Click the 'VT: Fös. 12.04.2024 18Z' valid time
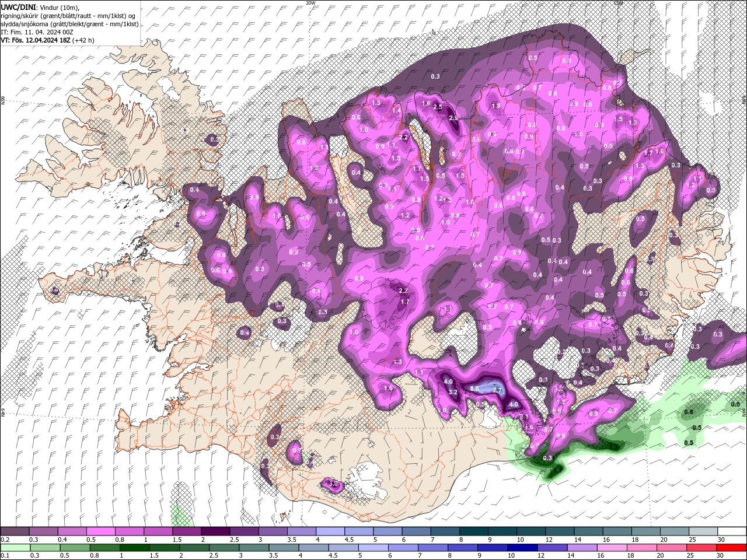The height and width of the screenshot is (560, 747). pyautogui.click(x=35, y=40)
